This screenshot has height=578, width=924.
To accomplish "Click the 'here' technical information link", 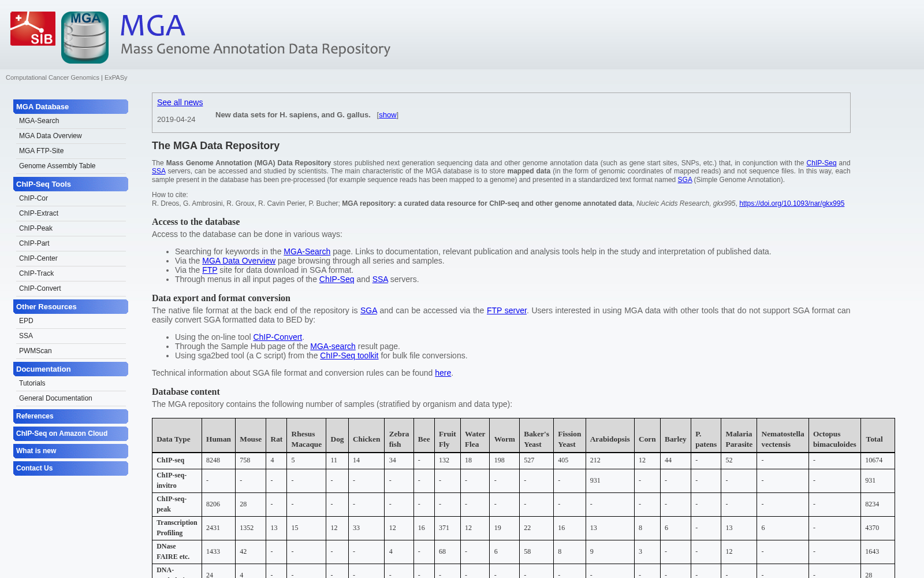I will (x=443, y=373).
